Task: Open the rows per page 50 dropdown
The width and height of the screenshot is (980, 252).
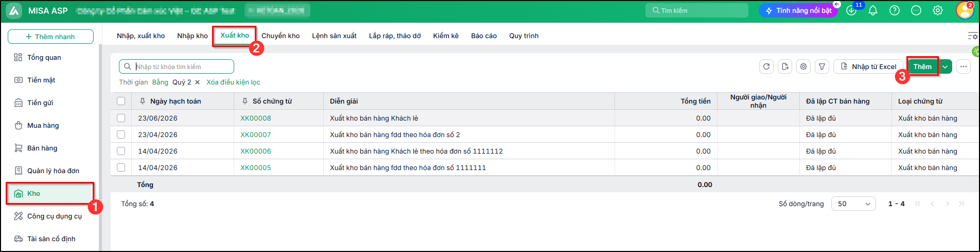Action: click(x=853, y=204)
